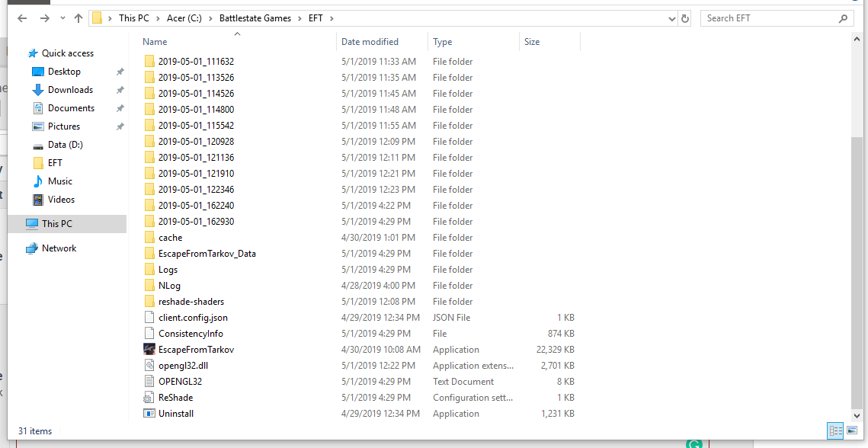Click the pin icon next to Documents
Viewport: 868px width, 448px height.
(x=120, y=108)
